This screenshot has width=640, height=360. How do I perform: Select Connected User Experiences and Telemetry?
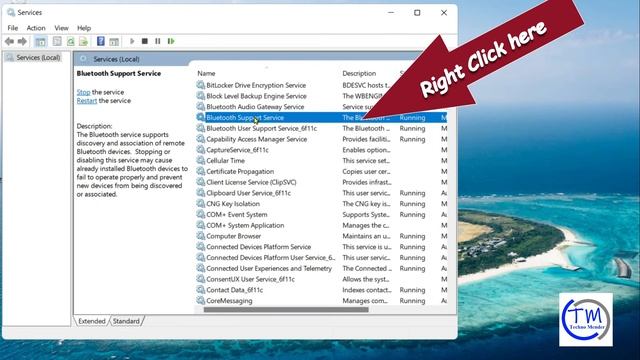[269, 269]
